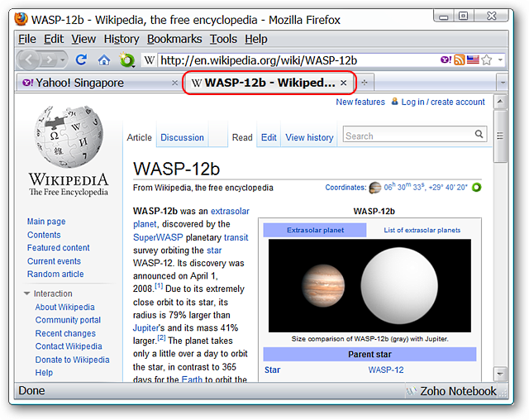Click the green swirl toolbar icon
This screenshot has width=529, height=420.
[126, 60]
